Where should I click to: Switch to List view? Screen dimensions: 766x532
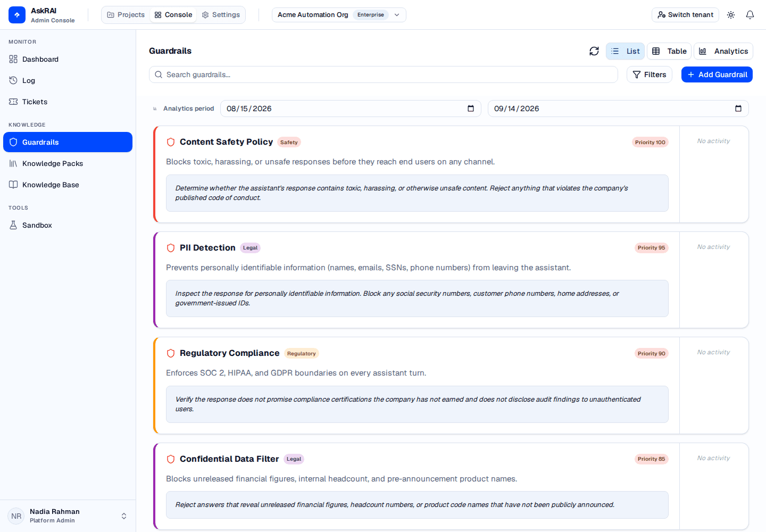click(x=626, y=51)
